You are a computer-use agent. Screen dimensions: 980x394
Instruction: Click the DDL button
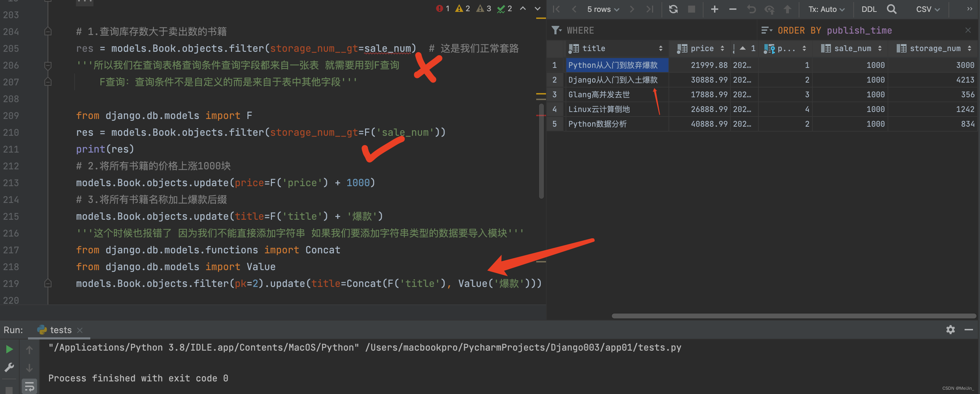click(x=869, y=9)
